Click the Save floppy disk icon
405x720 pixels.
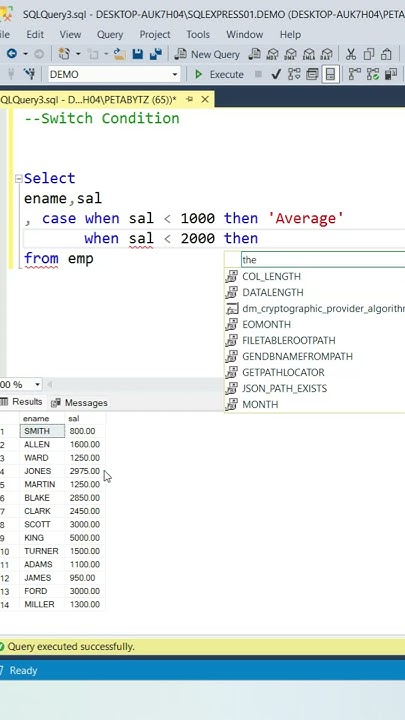click(137, 54)
